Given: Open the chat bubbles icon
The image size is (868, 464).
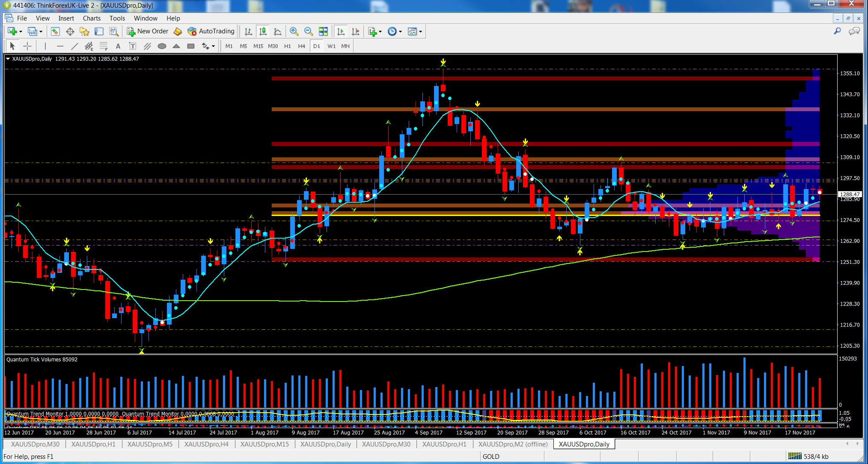Looking at the screenshot, I should (x=854, y=31).
